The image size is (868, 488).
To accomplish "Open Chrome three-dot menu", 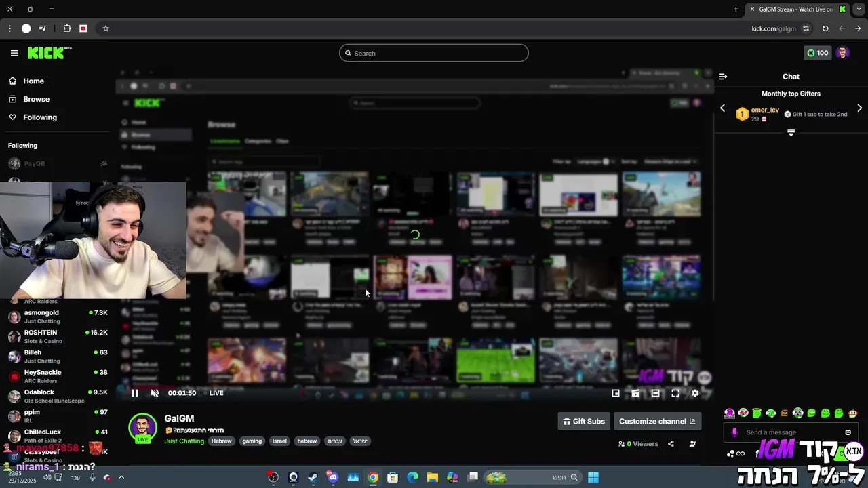I will point(9,28).
